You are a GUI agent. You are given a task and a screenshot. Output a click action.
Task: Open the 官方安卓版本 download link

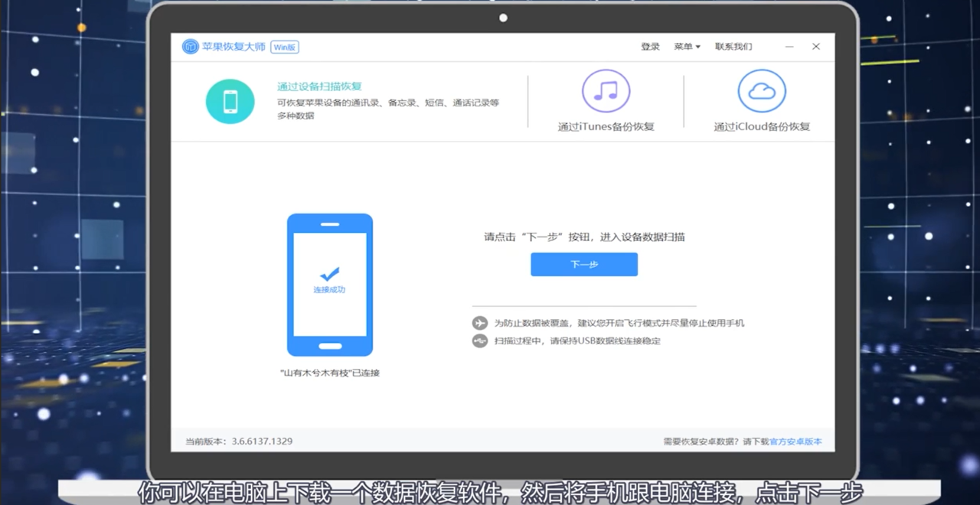(x=795, y=441)
